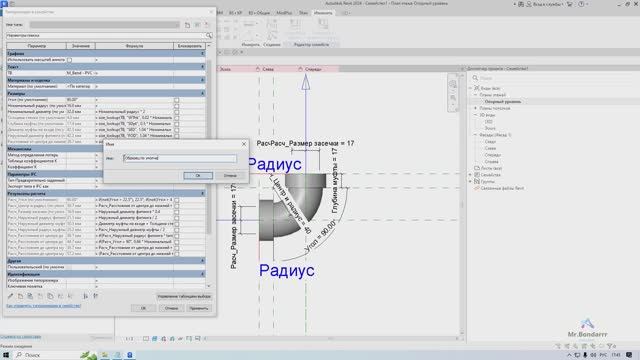Screen dimensions: 640x360
Task: Toggle the Использовать масштаб аннотаций checkbox
Action: [70, 60]
